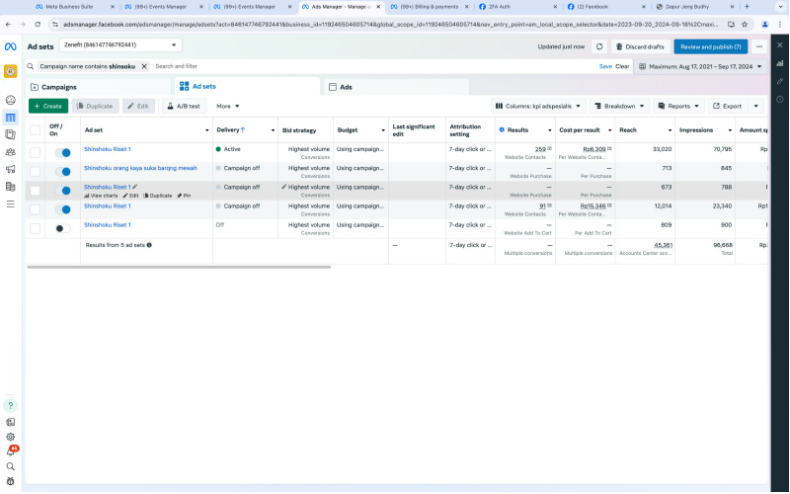Open search icon in left sidebar
The height and width of the screenshot is (494, 790).
tap(11, 466)
